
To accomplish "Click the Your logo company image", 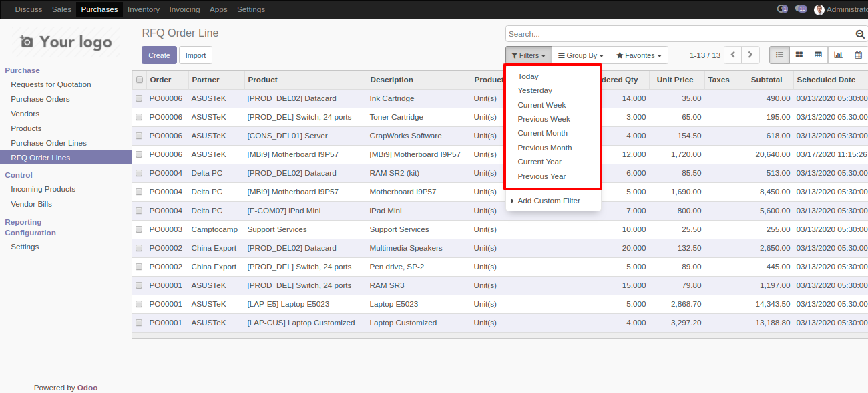I will [65, 42].
